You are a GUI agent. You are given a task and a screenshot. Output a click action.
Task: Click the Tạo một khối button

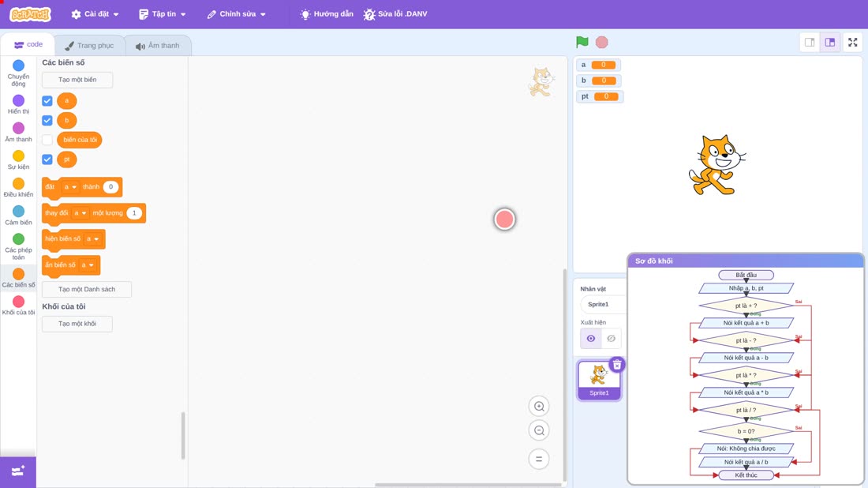[77, 324]
